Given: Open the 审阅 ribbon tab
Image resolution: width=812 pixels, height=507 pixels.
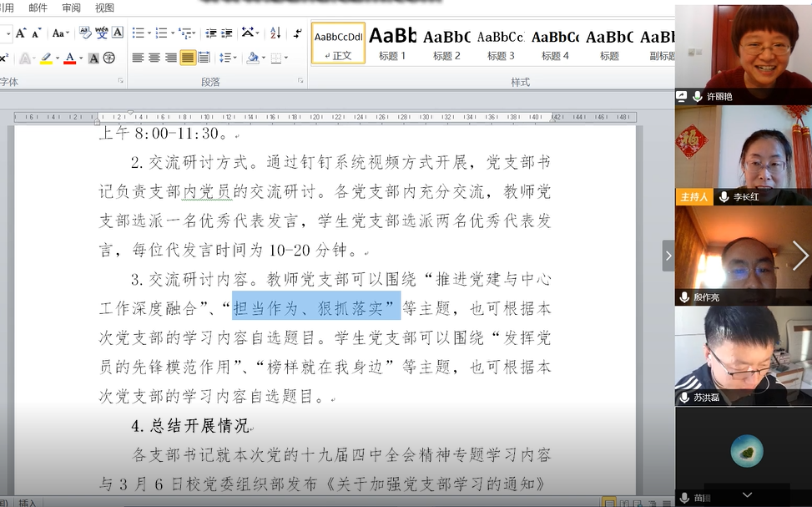Looking at the screenshot, I should pos(71,8).
